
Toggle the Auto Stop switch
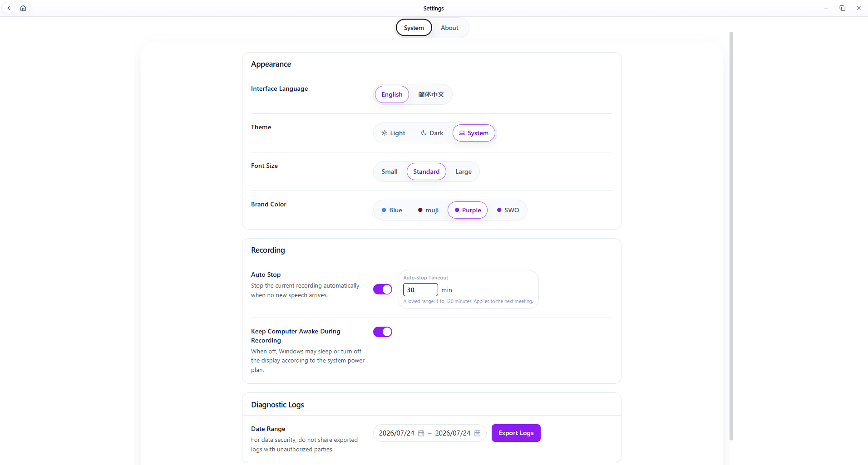click(x=383, y=289)
